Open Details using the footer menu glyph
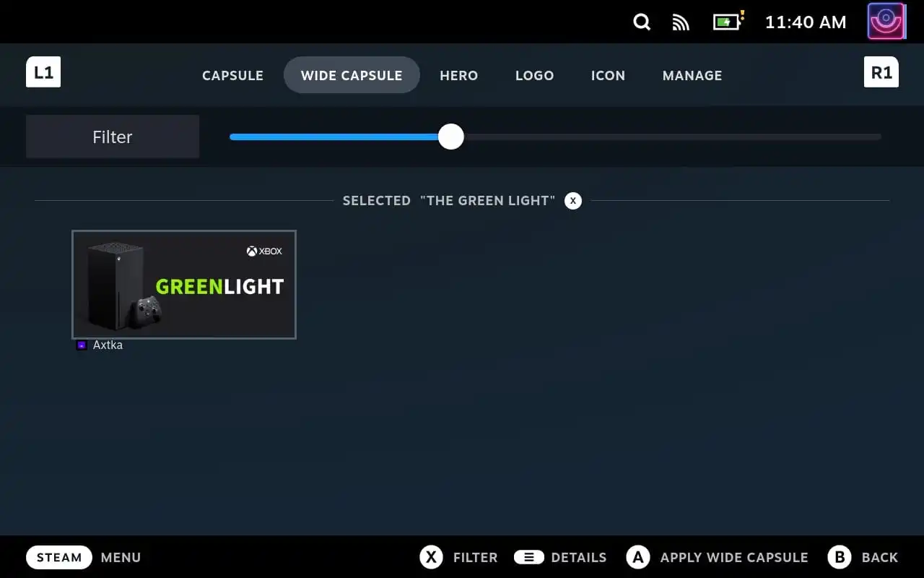This screenshot has width=924, height=578. 529,557
